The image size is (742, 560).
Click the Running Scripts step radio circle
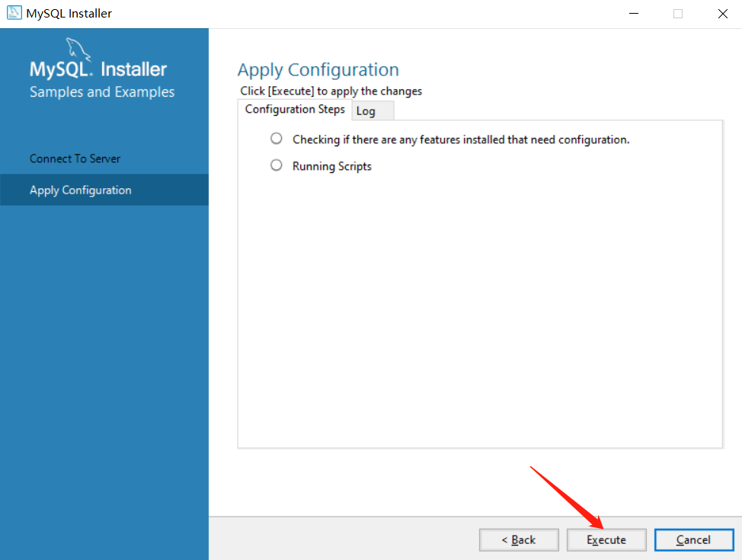click(x=277, y=165)
